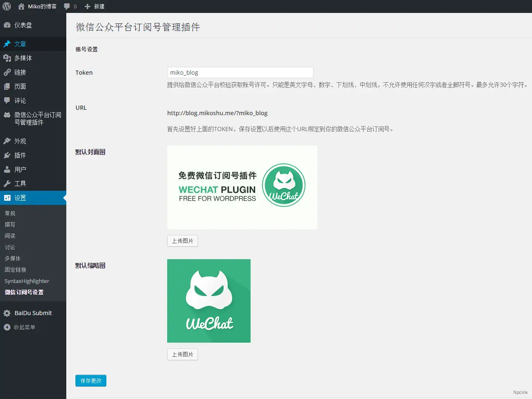Screen dimensions: 532x399
Task: Click the 页面 pages icon
Action: [7, 86]
